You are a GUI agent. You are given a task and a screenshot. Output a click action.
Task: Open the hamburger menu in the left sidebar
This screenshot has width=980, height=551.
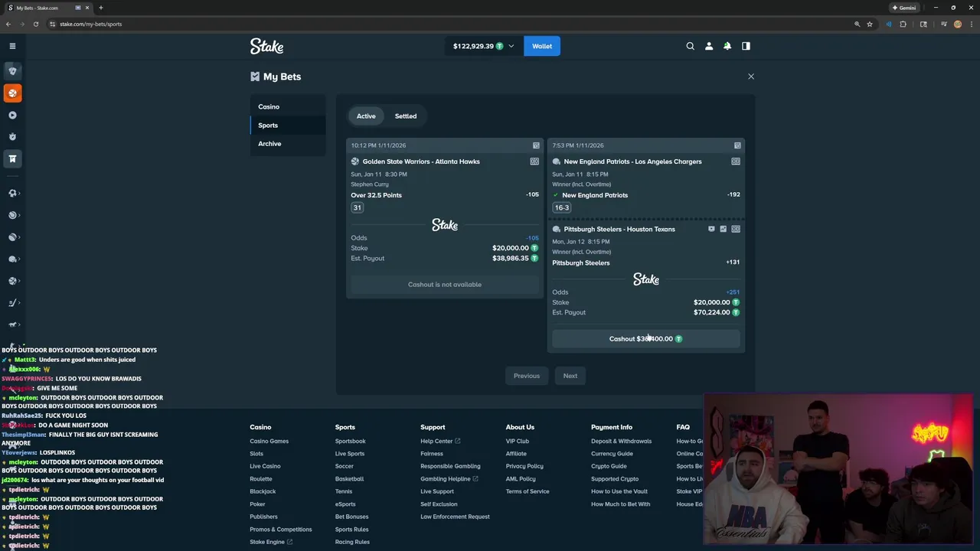click(12, 46)
